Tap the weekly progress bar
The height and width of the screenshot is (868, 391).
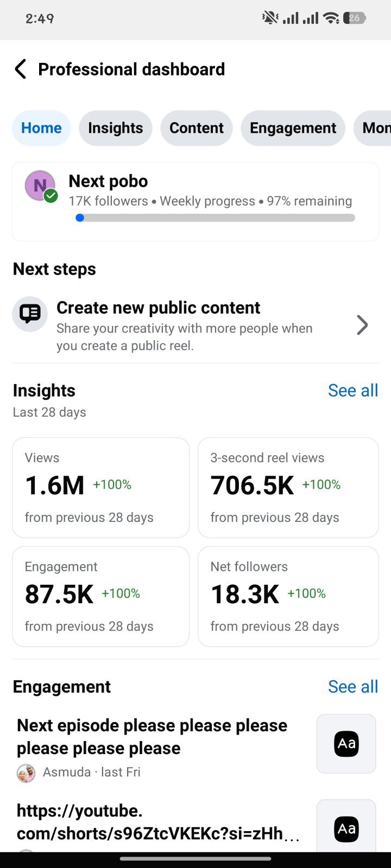point(216,218)
